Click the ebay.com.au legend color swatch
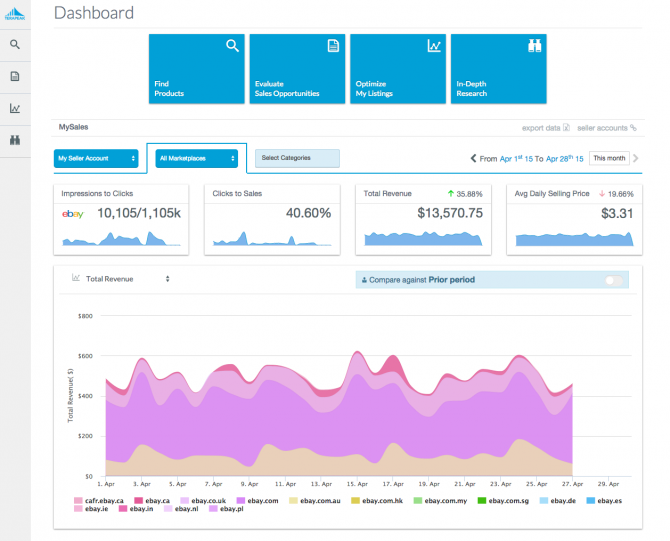The width and height of the screenshot is (670, 541). coord(294,499)
